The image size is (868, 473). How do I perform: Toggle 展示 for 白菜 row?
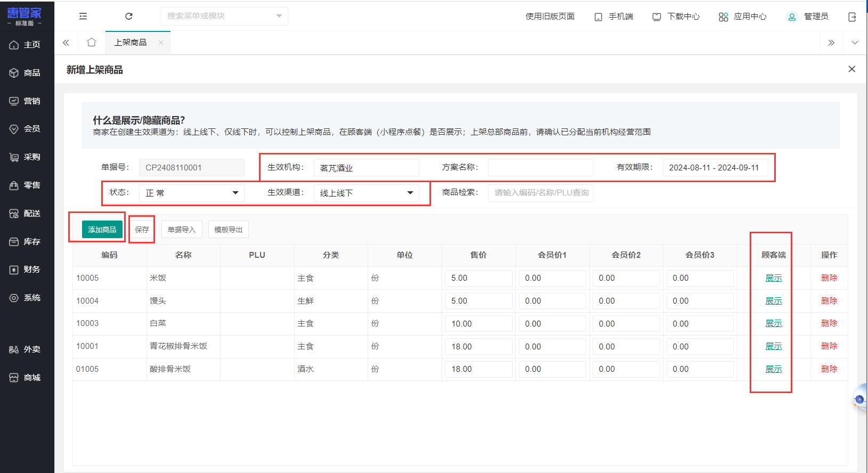click(773, 323)
